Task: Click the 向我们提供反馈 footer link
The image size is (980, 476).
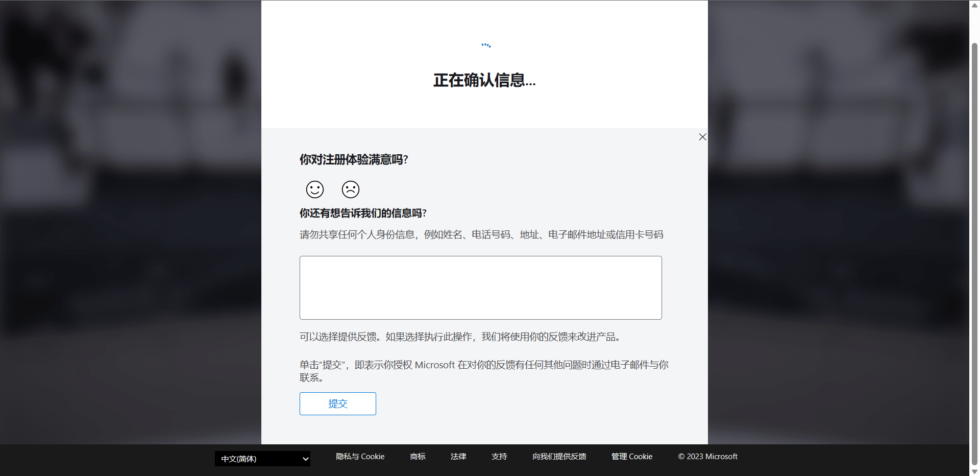Action: pyautogui.click(x=559, y=457)
